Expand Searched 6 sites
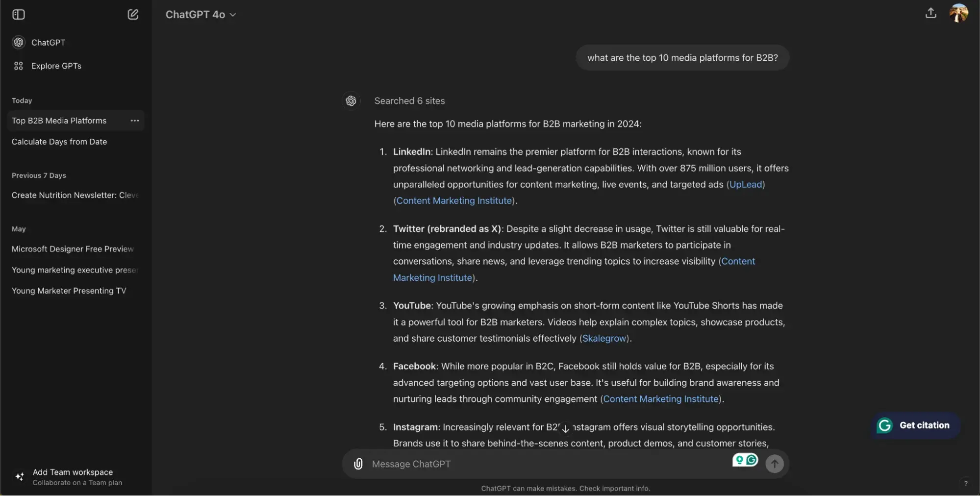The height and width of the screenshot is (496, 980). click(409, 101)
